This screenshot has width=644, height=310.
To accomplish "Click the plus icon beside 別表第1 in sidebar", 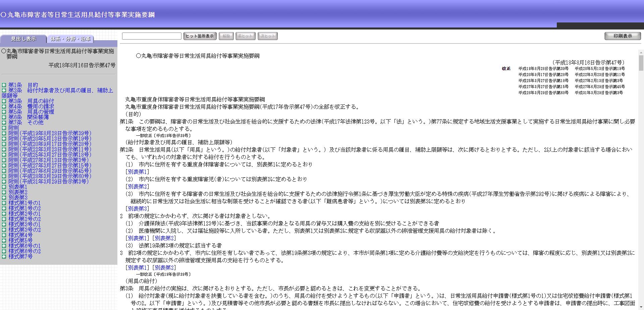I will [x=4, y=187].
